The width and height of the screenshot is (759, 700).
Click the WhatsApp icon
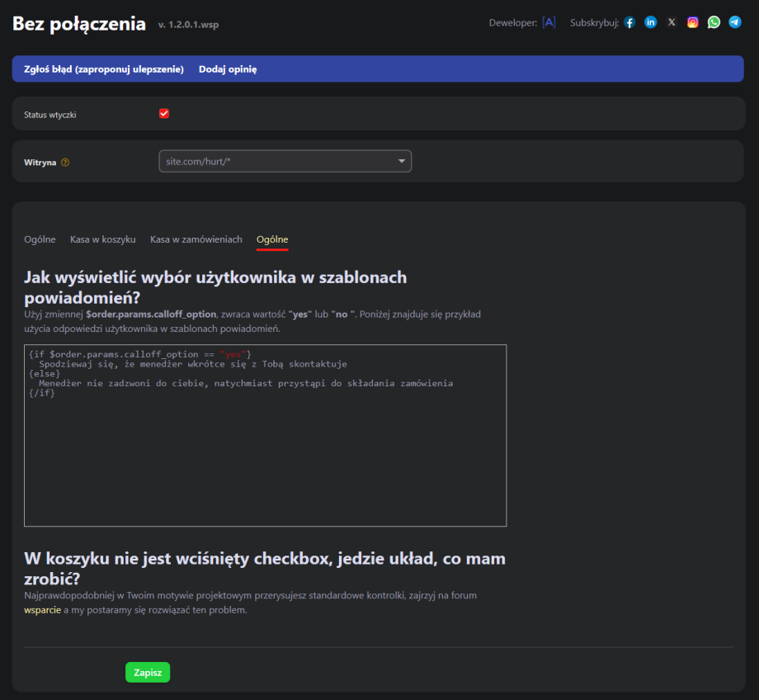coord(714,23)
